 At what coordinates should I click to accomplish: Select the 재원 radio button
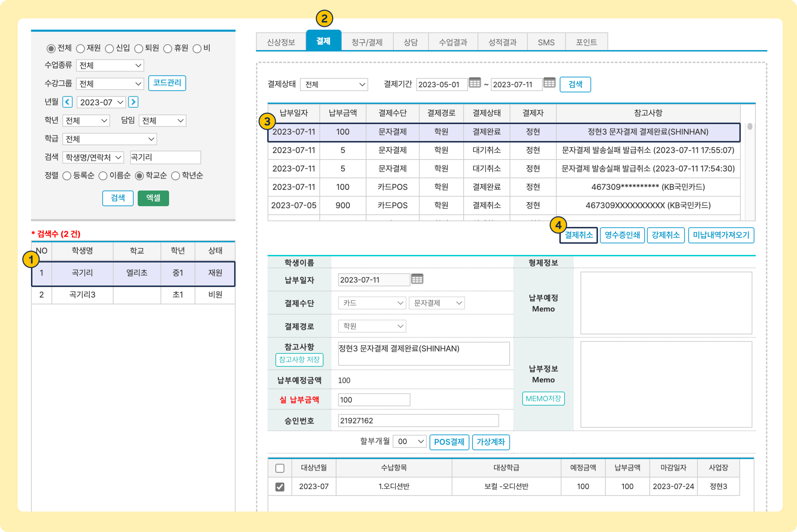80,49
